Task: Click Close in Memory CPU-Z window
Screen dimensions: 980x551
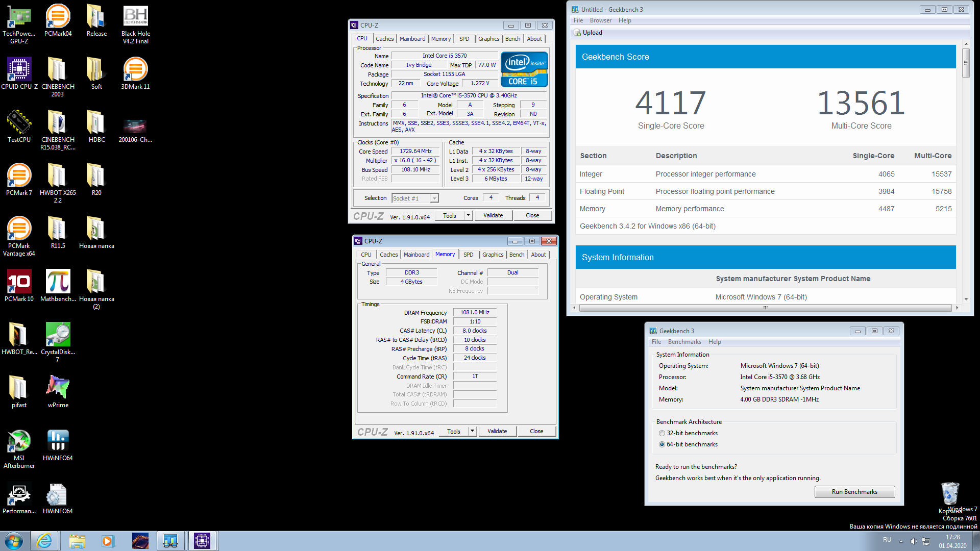Action: pyautogui.click(x=536, y=431)
